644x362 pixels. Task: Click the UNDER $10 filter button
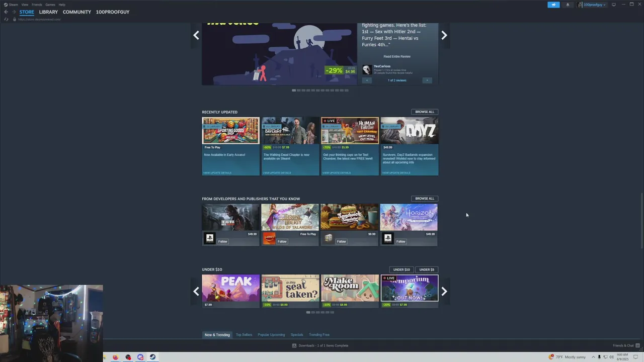[x=401, y=269]
